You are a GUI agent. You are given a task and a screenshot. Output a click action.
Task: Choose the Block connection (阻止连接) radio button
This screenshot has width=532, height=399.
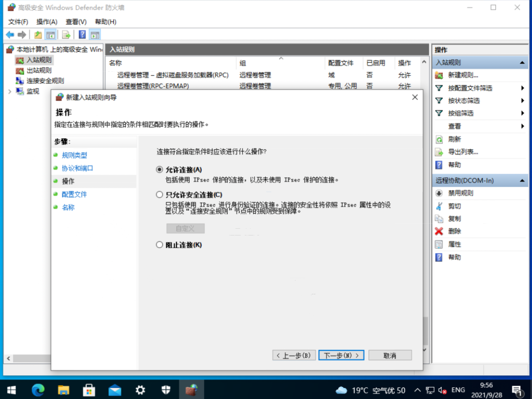pos(159,245)
